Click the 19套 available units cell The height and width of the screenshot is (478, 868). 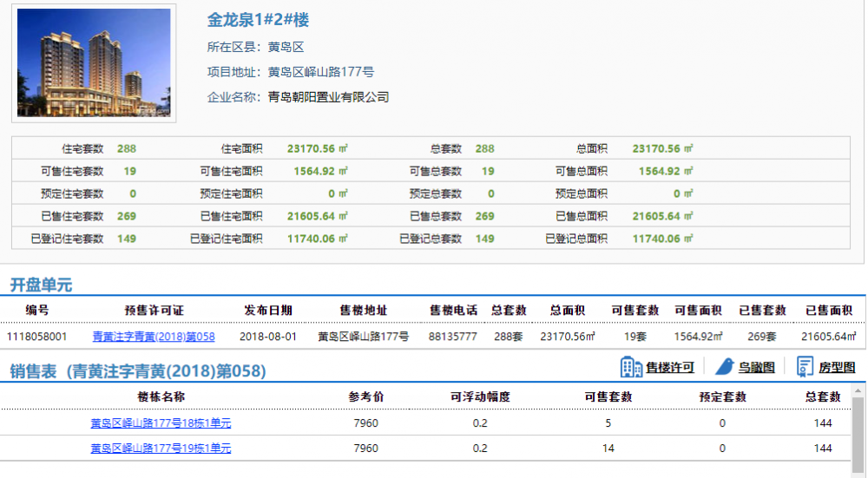[x=635, y=337]
